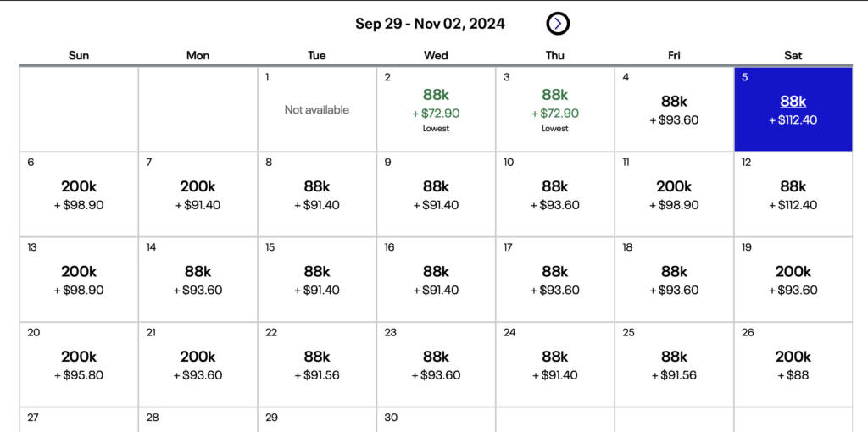
Task: Select October 11 at 200k + $98.90
Action: click(674, 195)
